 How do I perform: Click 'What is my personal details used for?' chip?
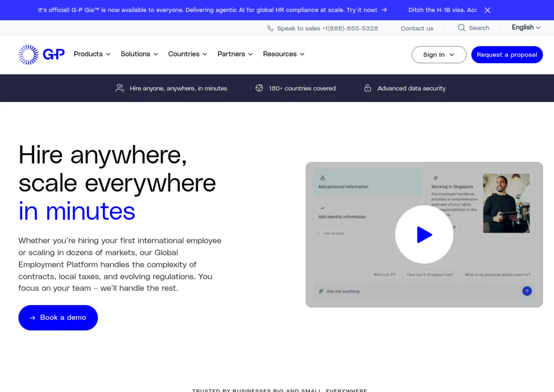coord(497,275)
